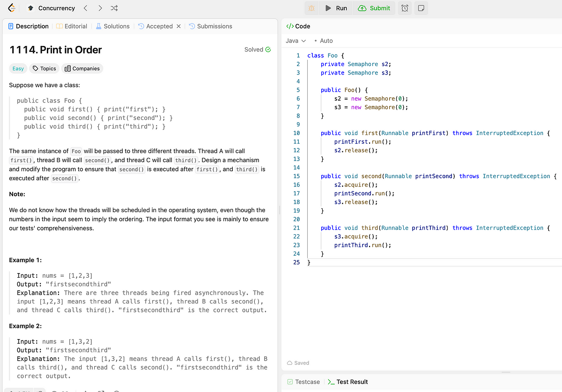Click the 'printFirst.run();' code line
Viewport: 562px width, 392px height.
[363, 141]
